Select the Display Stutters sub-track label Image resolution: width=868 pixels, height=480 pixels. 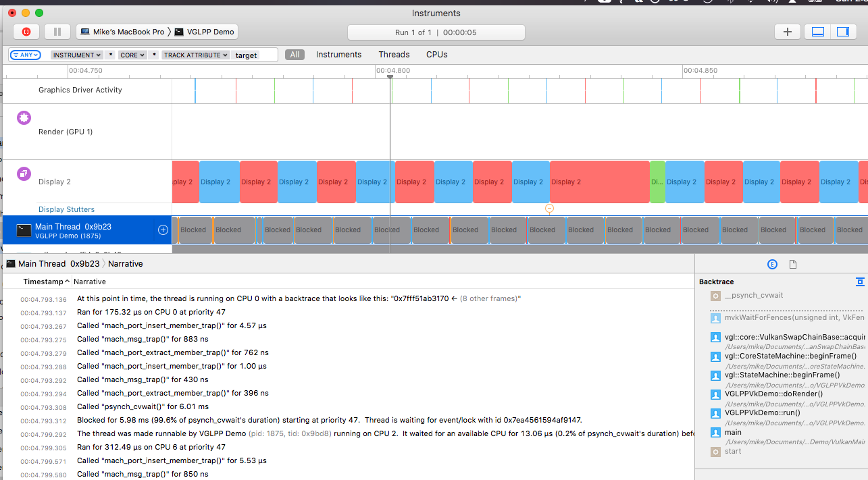[66, 209]
